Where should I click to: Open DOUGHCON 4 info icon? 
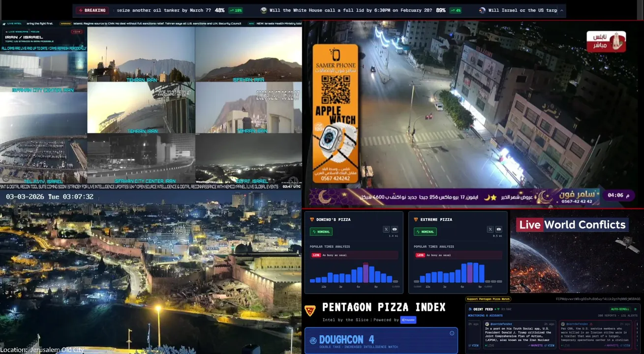coord(452,333)
